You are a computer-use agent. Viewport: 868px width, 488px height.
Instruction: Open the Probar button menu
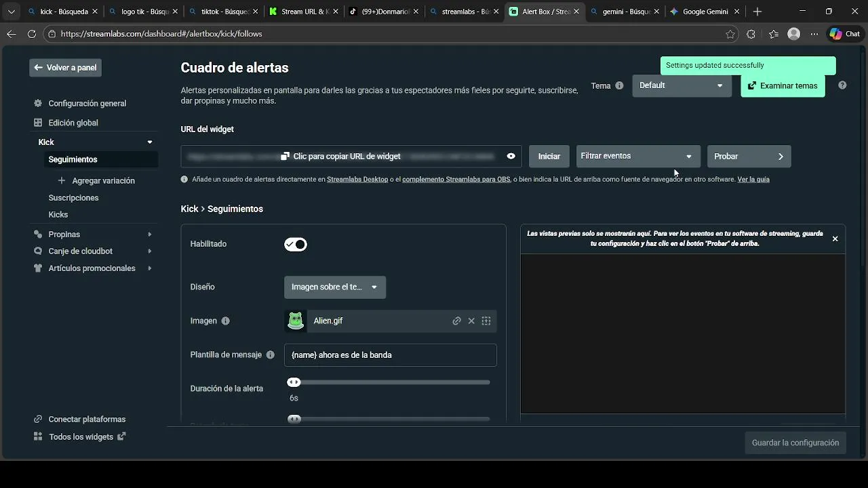click(x=749, y=157)
